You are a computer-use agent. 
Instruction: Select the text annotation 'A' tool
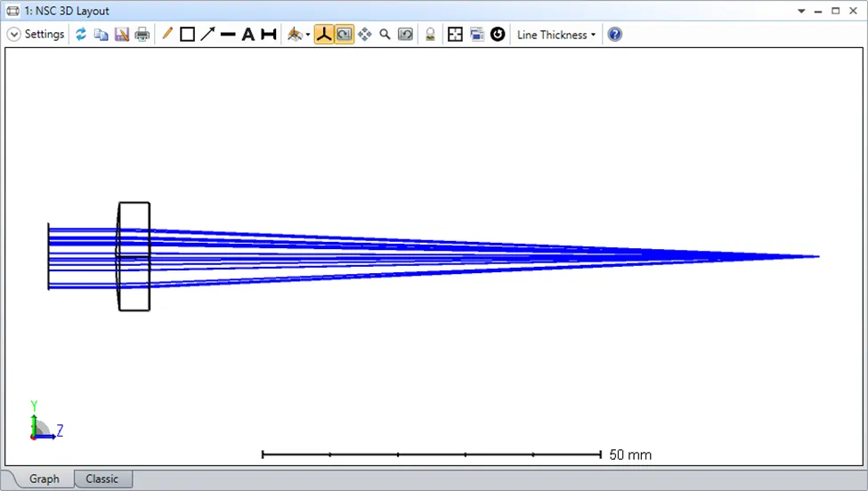point(248,35)
